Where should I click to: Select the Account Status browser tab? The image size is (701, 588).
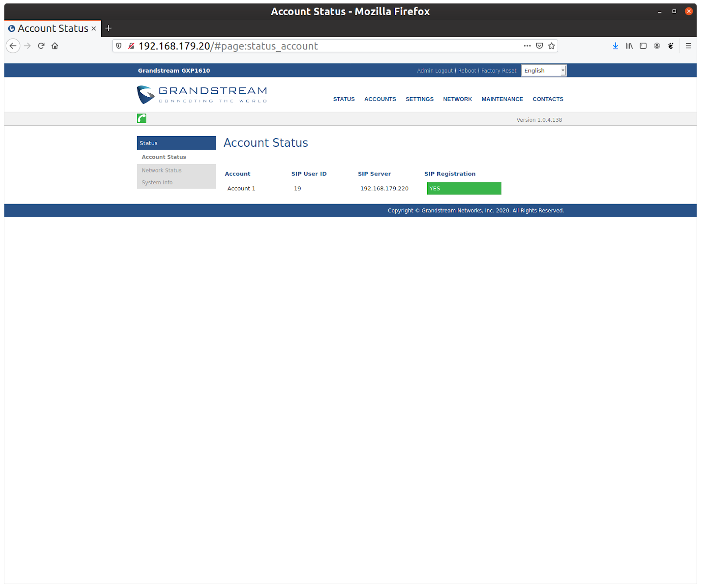[53, 28]
